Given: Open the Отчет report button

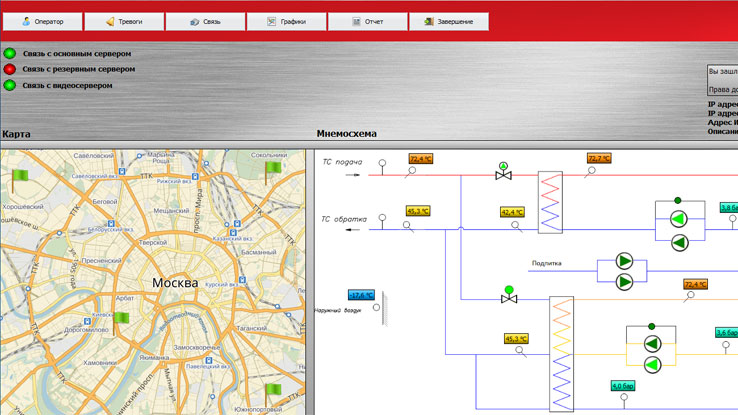Looking at the screenshot, I should pos(368,22).
